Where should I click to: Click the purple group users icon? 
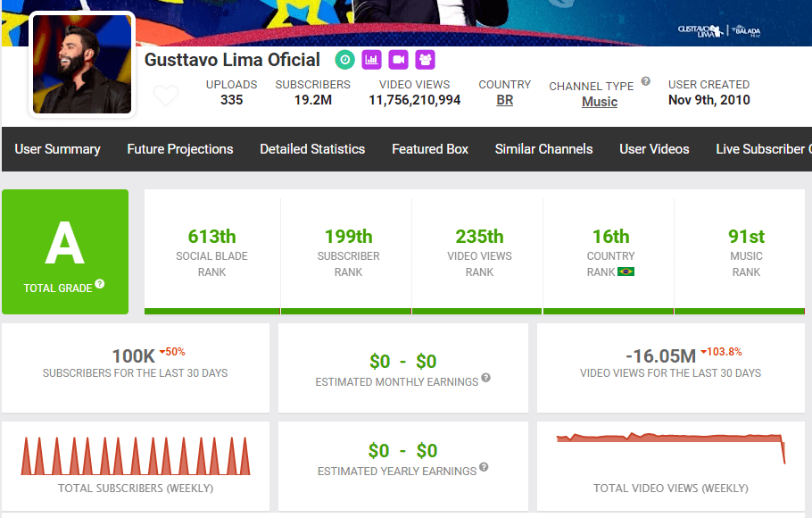pyautogui.click(x=425, y=60)
